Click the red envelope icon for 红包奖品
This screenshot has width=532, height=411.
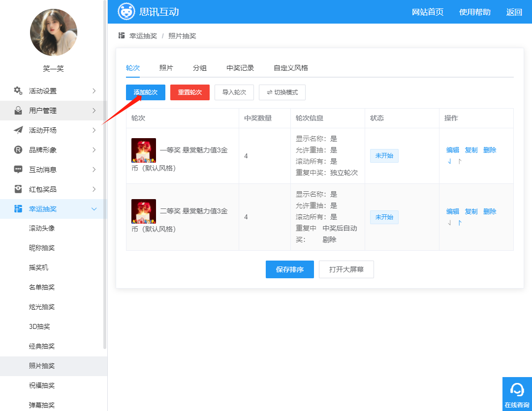pyautogui.click(x=18, y=189)
